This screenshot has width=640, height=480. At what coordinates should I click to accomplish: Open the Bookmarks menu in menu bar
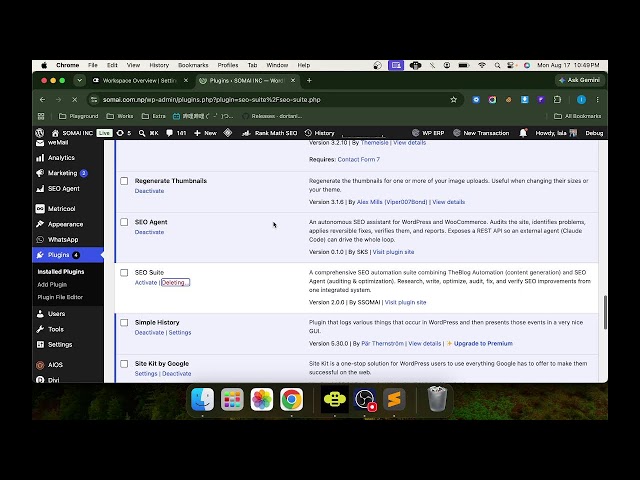[x=193, y=65]
